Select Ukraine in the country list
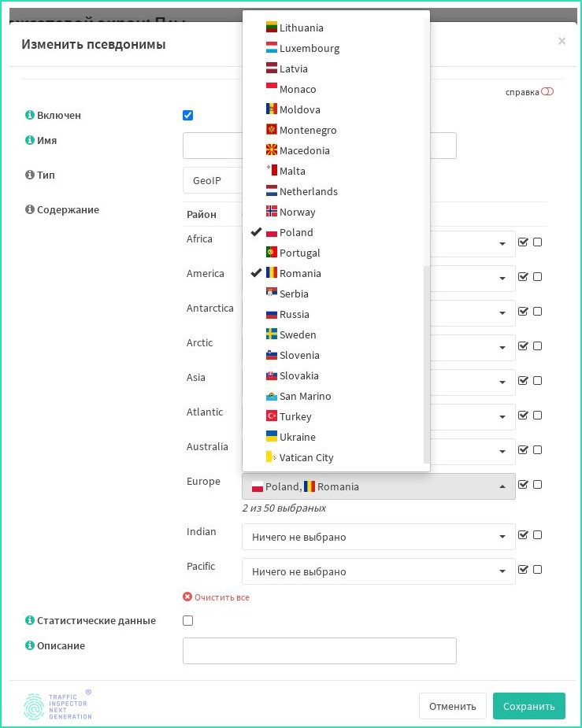Viewport: 582px width, 728px height. 333,437
